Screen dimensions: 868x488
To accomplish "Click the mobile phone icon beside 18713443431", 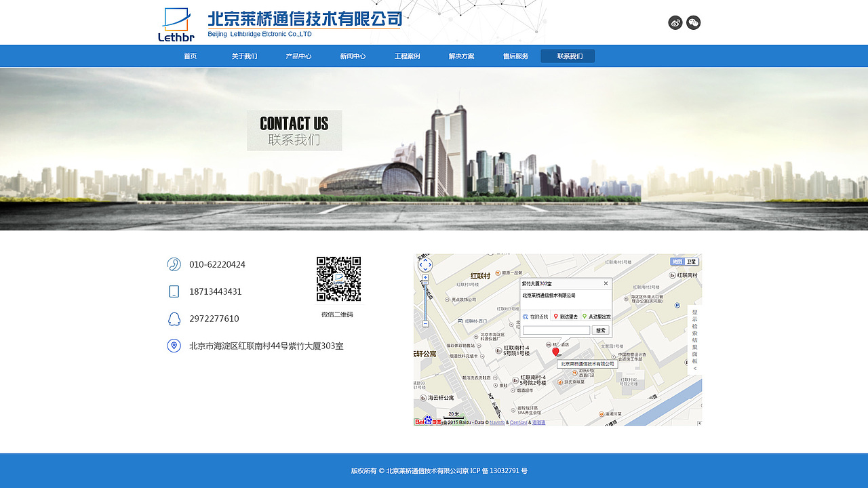I will tap(174, 291).
